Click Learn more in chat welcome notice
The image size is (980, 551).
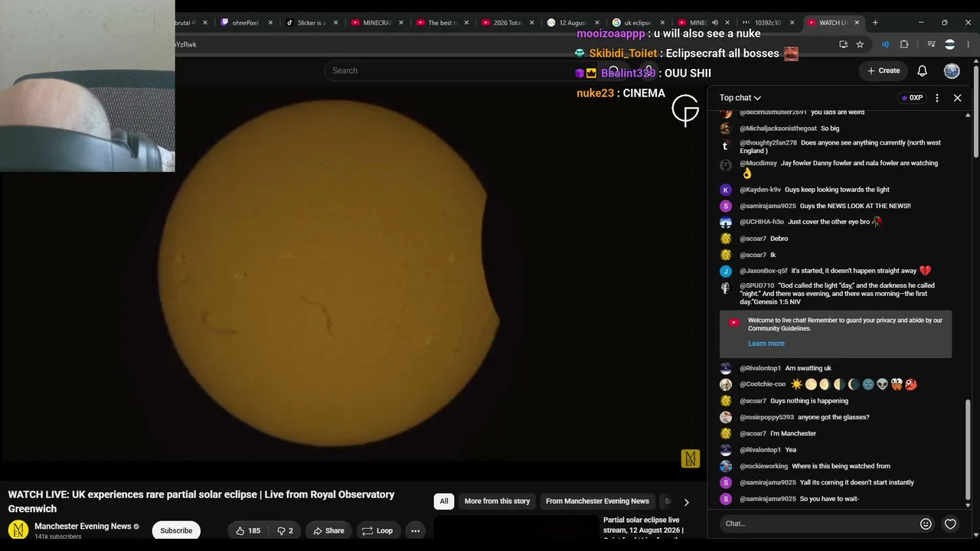pyautogui.click(x=766, y=344)
